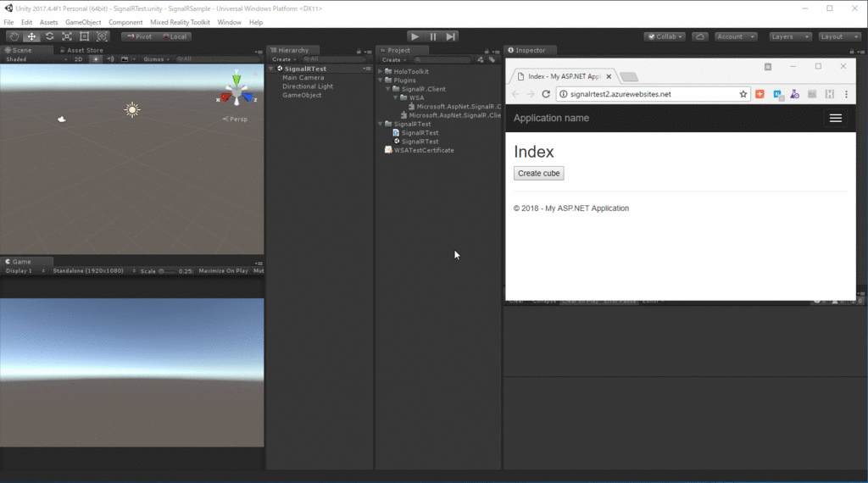Select the camera gizmo in Scene view
Viewport: 868px width, 483px height.
[61, 119]
